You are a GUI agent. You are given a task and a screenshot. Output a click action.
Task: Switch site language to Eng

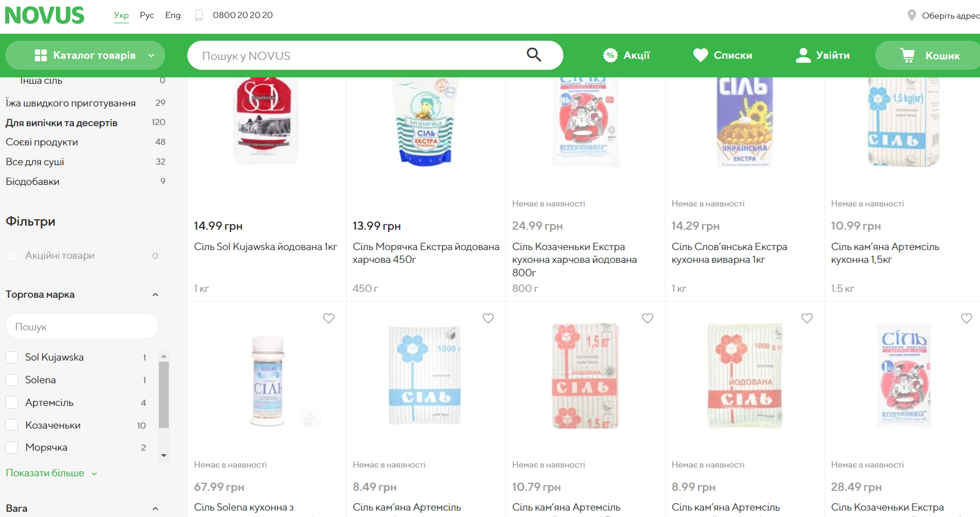173,15
